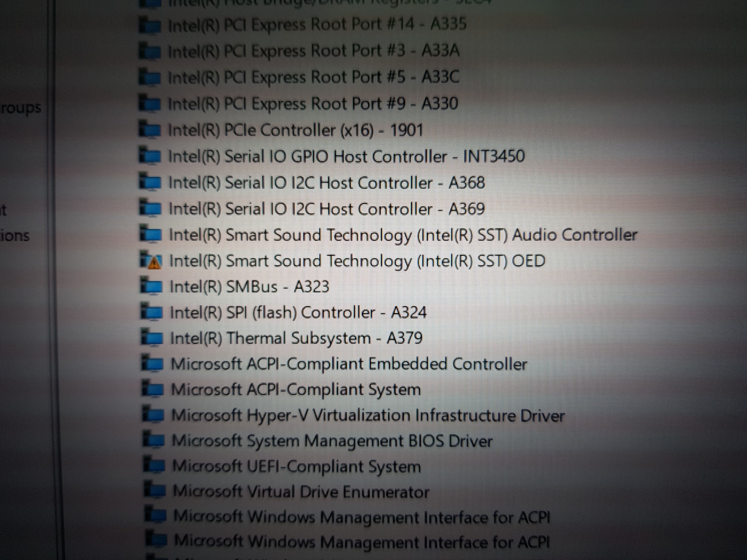
Task: Click the icon beside Serial IO GPIO Host Controller
Action: pos(150,156)
